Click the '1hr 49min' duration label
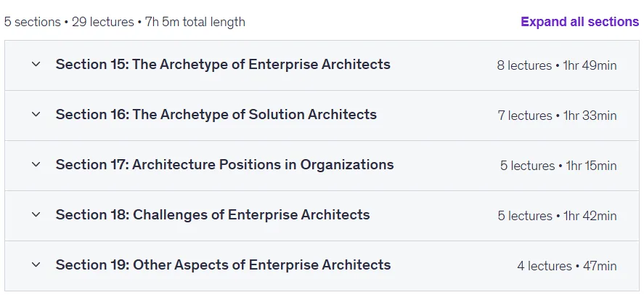644x295 pixels. 590,65
